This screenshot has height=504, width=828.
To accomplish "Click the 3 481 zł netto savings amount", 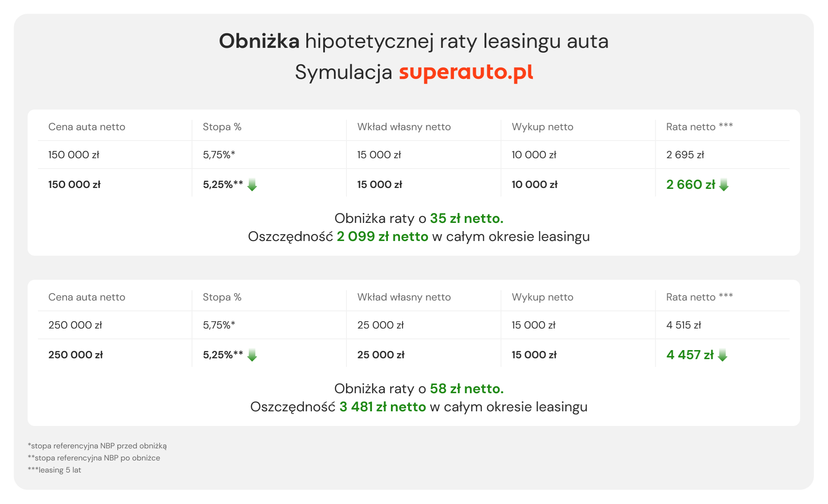I will [382, 407].
